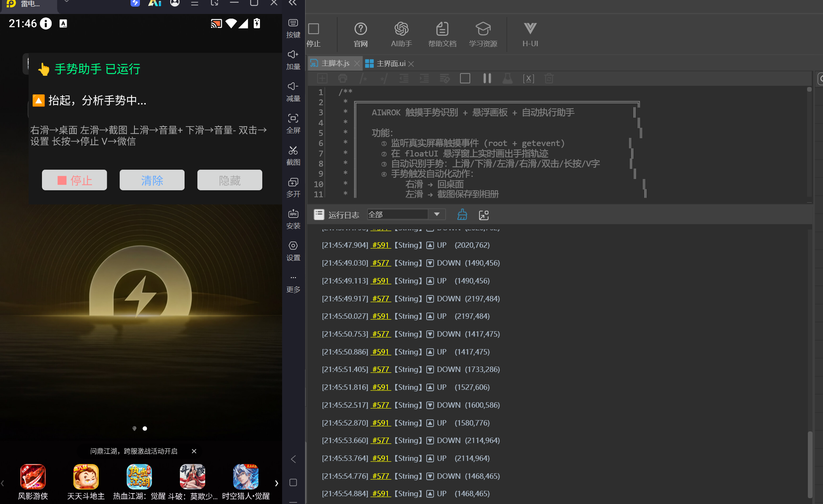The image size is (823, 504).
Task: Close the 问鼎江湖 notification banner
Action: pyautogui.click(x=194, y=451)
